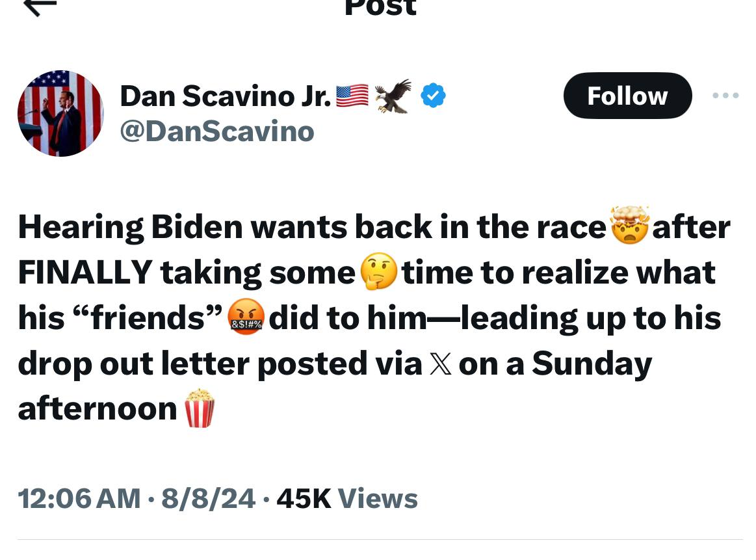Click the Post header title
This screenshot has width=756, height=560.
pos(380,8)
